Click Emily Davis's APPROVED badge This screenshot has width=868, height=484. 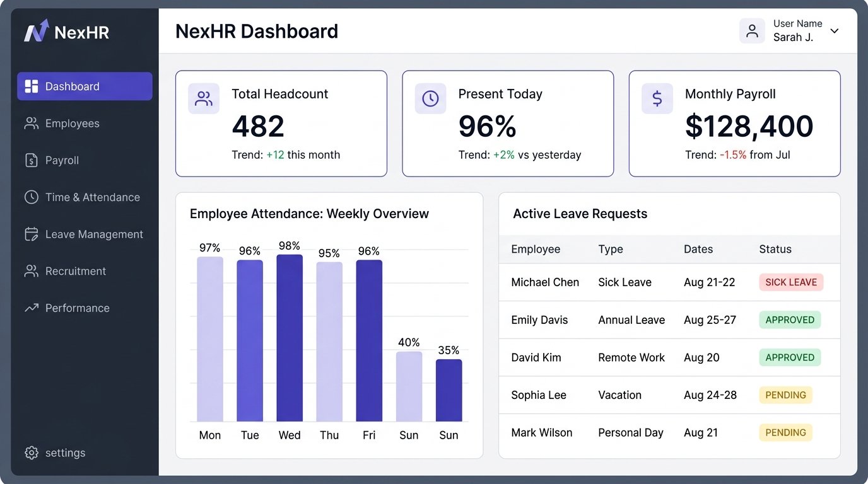790,320
